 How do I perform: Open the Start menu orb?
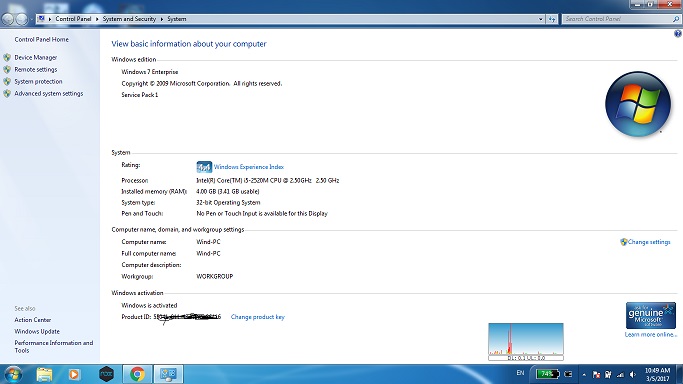pos(12,374)
